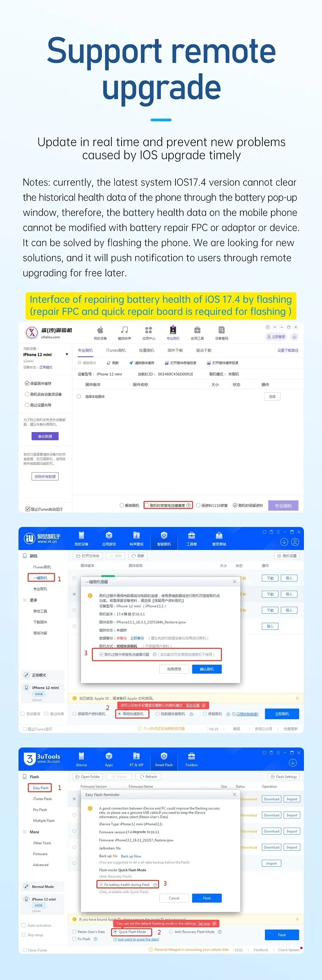Screen dimensions: 322x980
Task: Open My Device tab in ishalou window
Action: [100, 333]
